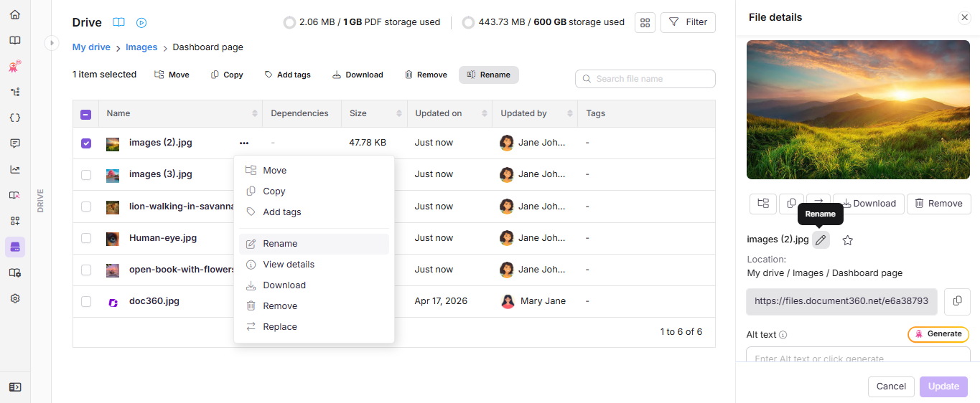Click Remove button in File details

(938, 204)
